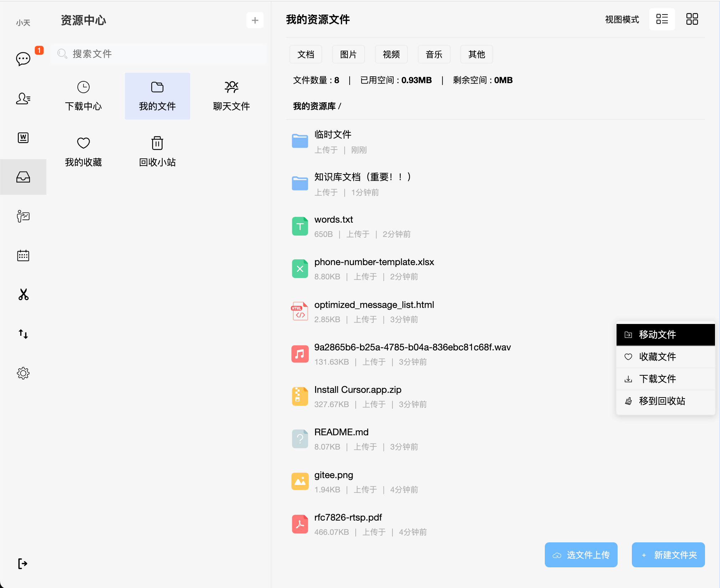Open 回收小站 recycle bin
This screenshot has height=588, width=720.
(157, 152)
